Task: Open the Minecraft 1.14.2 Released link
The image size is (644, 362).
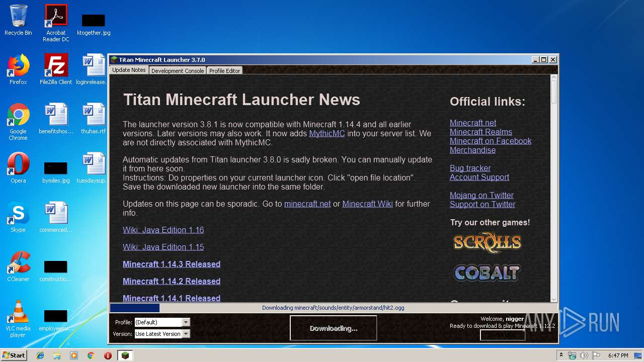Action: [172, 281]
